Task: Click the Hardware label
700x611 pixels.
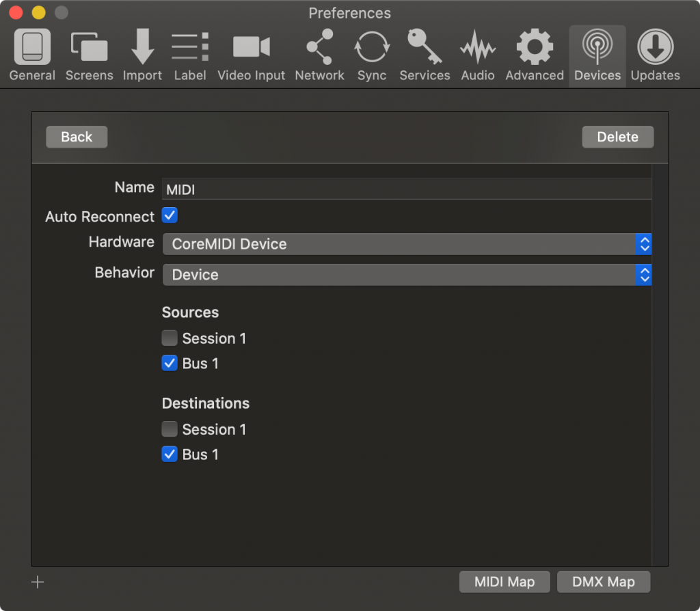Action: tap(122, 241)
